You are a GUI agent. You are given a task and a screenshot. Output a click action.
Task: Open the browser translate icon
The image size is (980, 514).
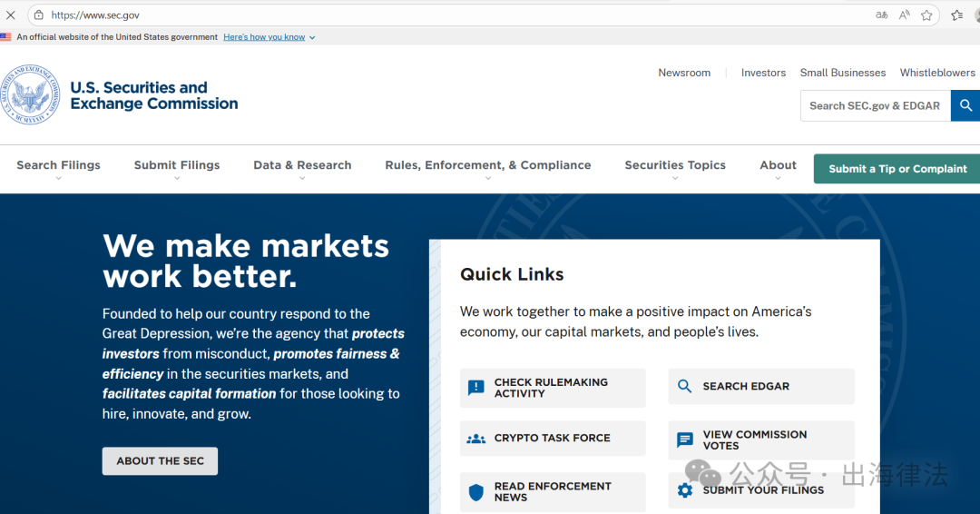point(881,15)
